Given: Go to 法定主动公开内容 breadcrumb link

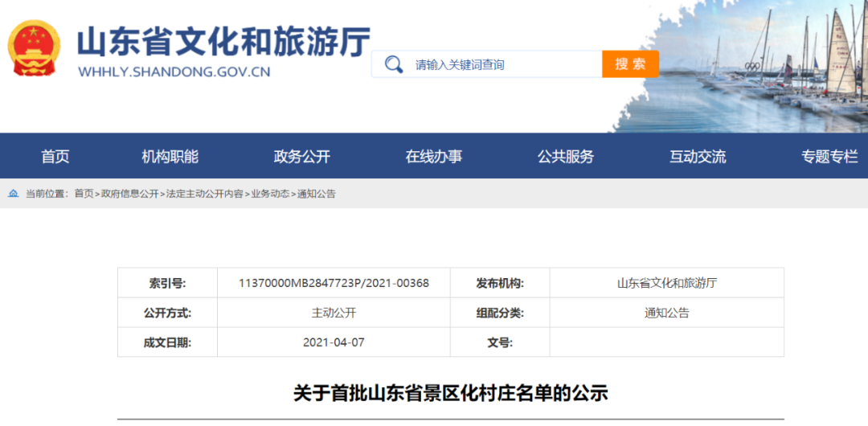Looking at the screenshot, I should 204,194.
